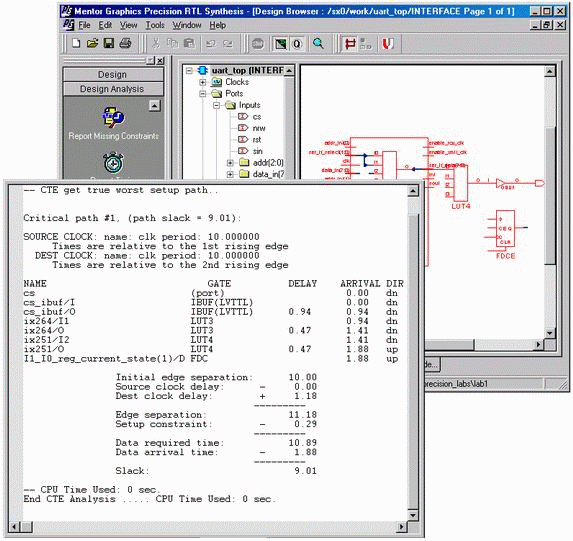Screen dimensions: 573x541
Task: Click the up arrow in Design Analysis panel
Action: point(155,106)
